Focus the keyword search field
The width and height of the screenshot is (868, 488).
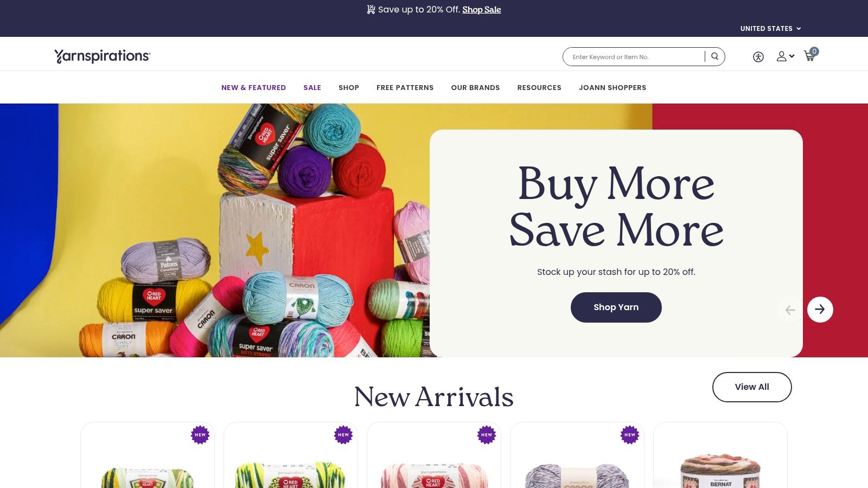point(635,57)
